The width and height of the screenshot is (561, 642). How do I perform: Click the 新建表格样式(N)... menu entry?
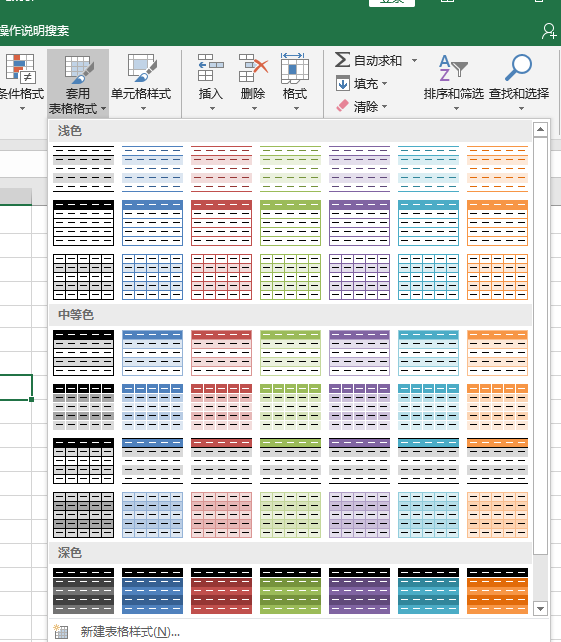[130, 632]
